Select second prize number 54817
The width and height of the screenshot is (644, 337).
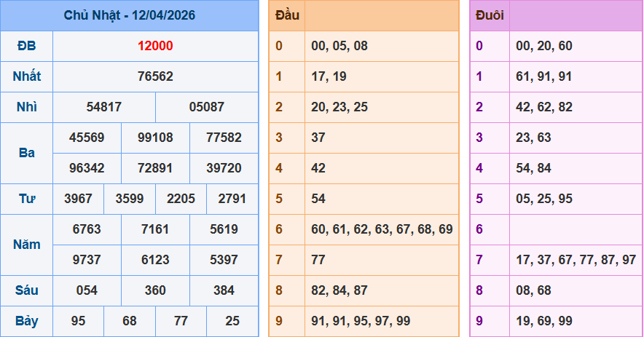pyautogui.click(x=104, y=107)
